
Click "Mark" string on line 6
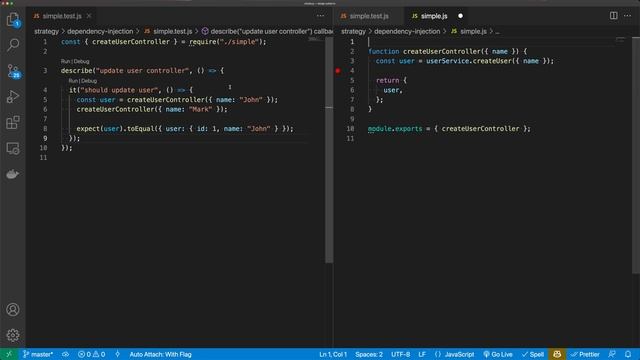coord(200,109)
